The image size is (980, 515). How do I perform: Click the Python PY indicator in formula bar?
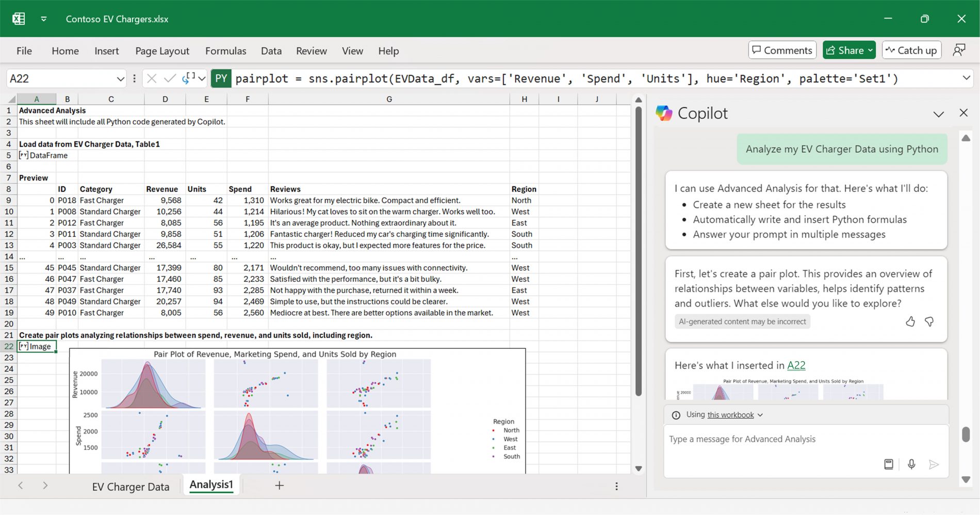(x=221, y=78)
